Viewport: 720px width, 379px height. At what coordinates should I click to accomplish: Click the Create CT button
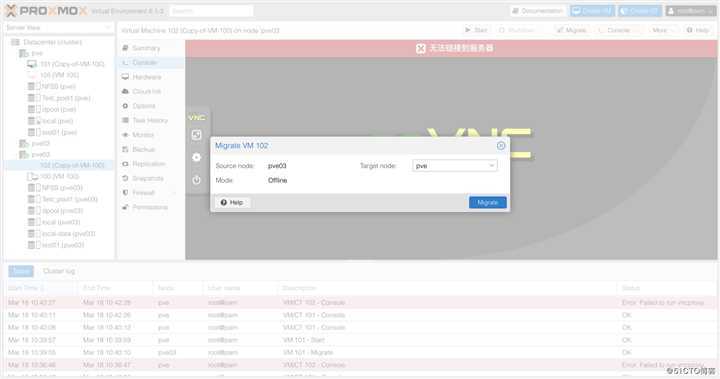[x=640, y=11]
